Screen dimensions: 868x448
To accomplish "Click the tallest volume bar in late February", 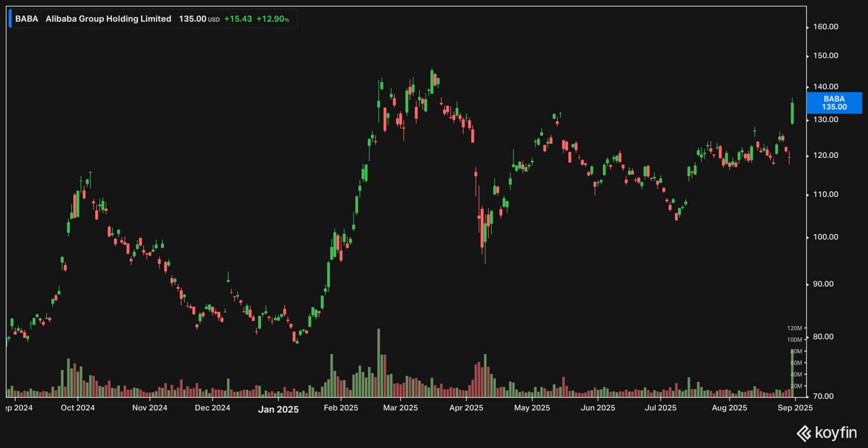I will pyautogui.click(x=379, y=363).
